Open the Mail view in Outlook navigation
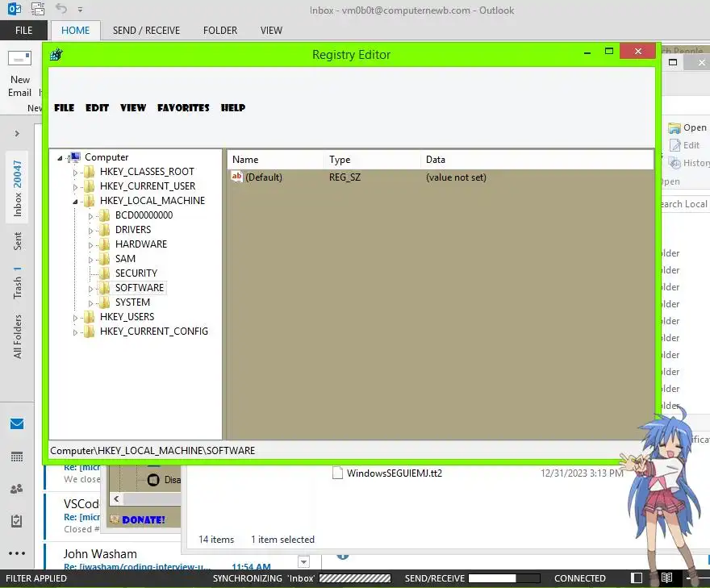710x588 pixels. point(17,423)
